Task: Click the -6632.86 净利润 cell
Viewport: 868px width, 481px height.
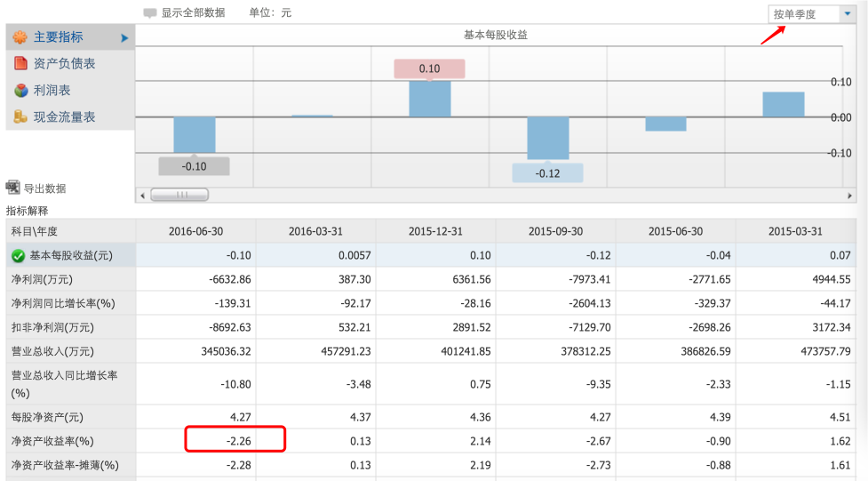Action: coord(196,279)
